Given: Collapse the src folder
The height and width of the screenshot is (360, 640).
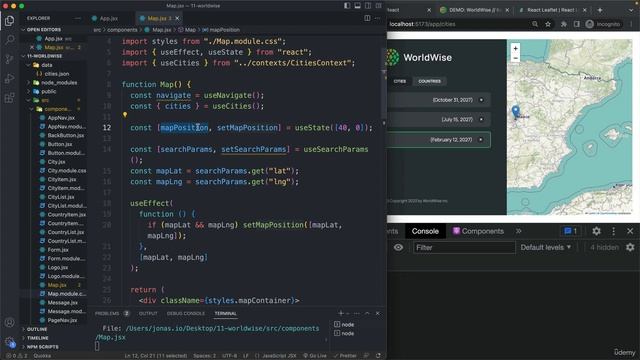Looking at the screenshot, I should [x=44, y=100].
